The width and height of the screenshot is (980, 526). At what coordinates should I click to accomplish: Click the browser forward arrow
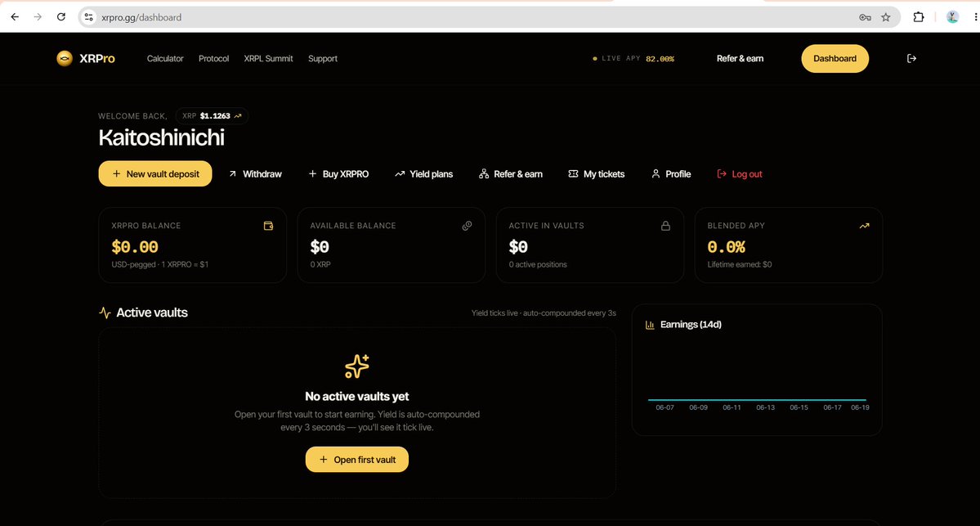pos(38,17)
